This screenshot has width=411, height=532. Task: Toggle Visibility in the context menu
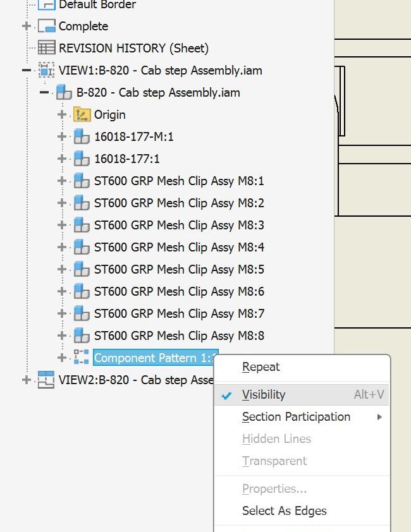(x=264, y=395)
